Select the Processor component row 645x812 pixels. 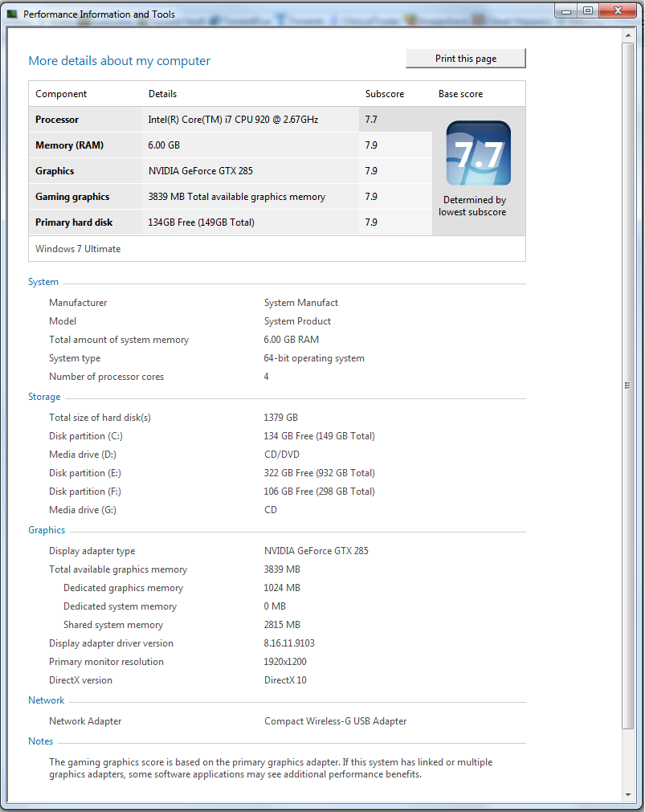[x=57, y=120]
